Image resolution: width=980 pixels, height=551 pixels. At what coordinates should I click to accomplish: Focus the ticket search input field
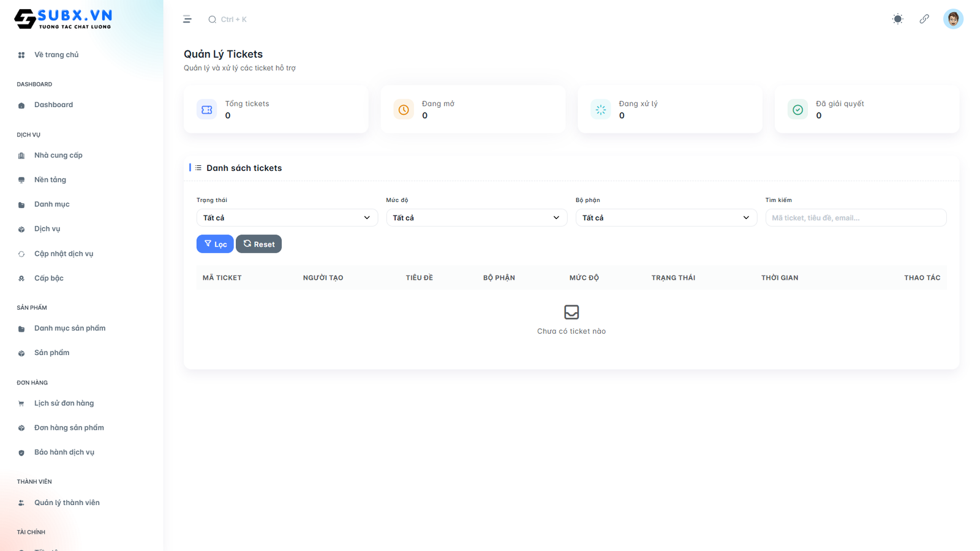[855, 218]
